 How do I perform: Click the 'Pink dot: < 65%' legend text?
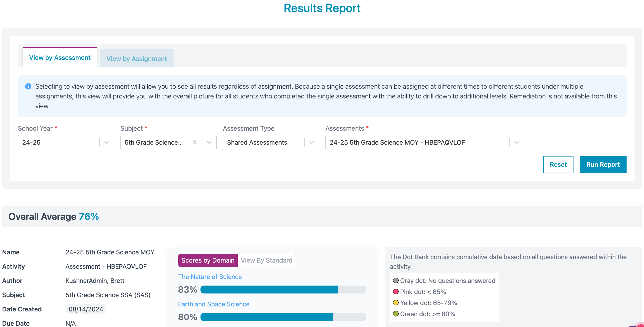click(423, 292)
